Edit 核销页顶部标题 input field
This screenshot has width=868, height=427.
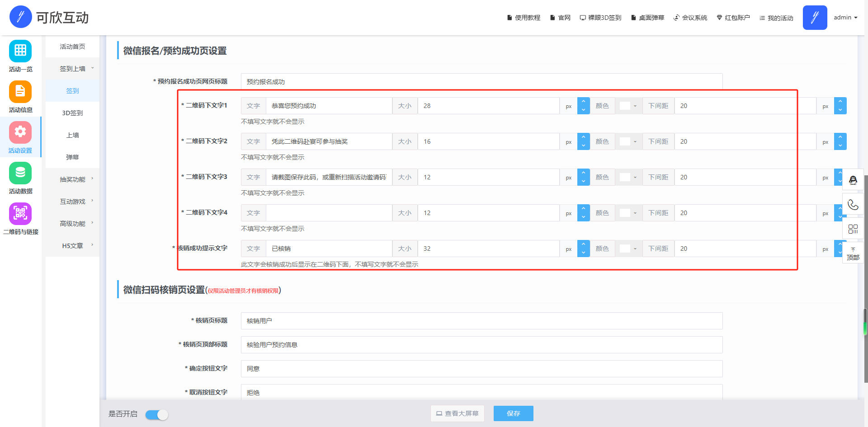click(481, 345)
